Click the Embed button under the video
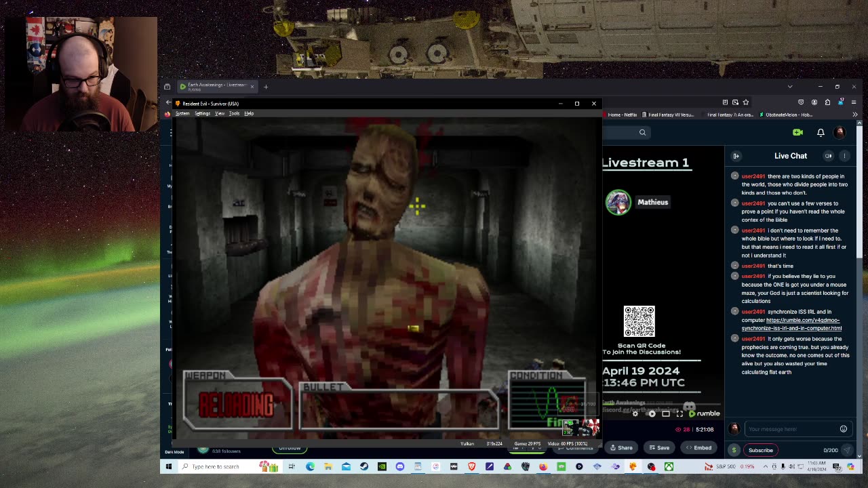This screenshot has width=868, height=488. (x=698, y=447)
